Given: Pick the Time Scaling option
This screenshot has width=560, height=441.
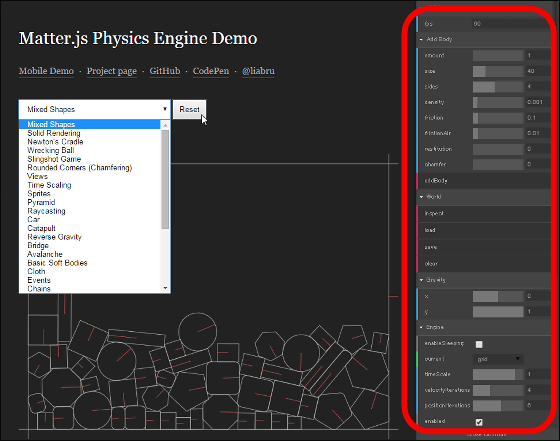Looking at the screenshot, I should click(x=90, y=185).
